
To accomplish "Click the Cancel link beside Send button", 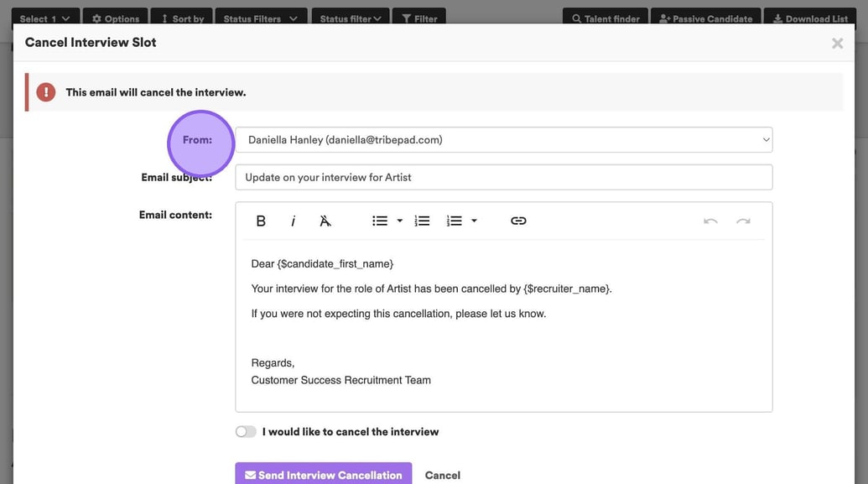I will 442,475.
